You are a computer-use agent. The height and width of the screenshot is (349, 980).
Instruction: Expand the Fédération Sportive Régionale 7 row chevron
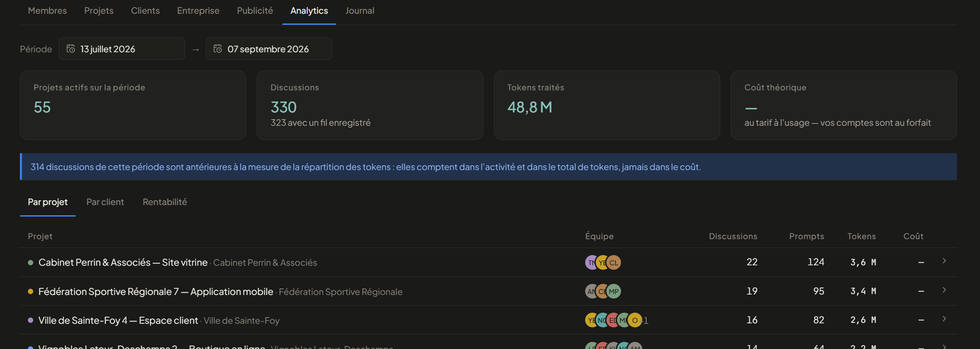(944, 290)
